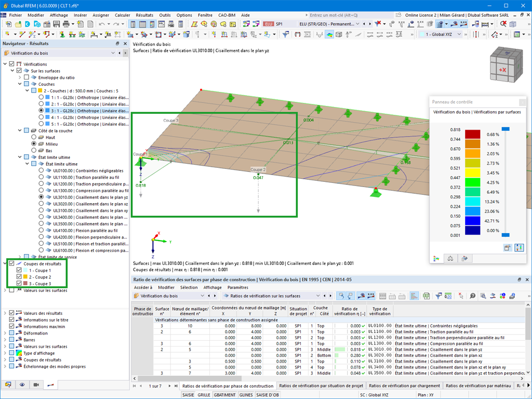Uncheck the '1 - Coupe 1' checkbox
The image size is (532, 399).
pyautogui.click(x=19, y=270)
